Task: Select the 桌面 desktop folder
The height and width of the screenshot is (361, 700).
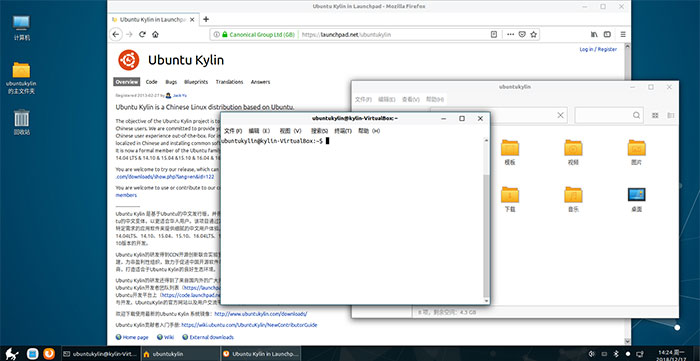Action: (636, 199)
